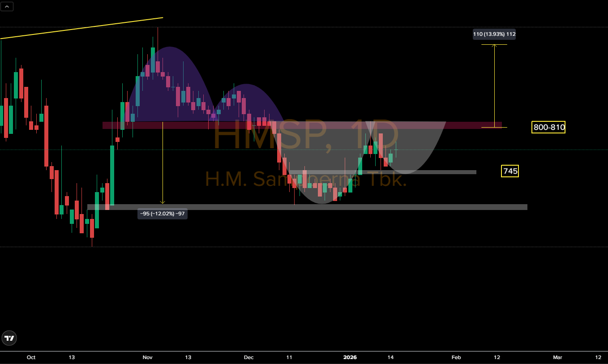This screenshot has width=608, height=364.
Task: Click the Dec label on time axis
Action: point(248,357)
